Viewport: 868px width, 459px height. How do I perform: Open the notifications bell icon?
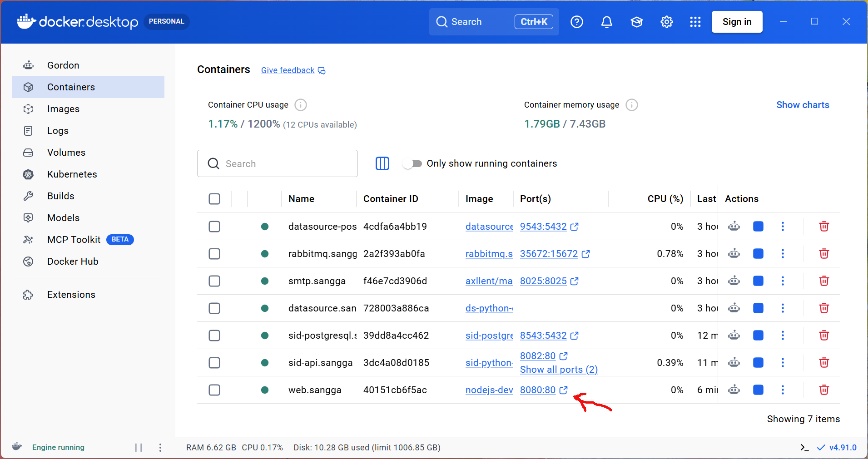coord(607,22)
